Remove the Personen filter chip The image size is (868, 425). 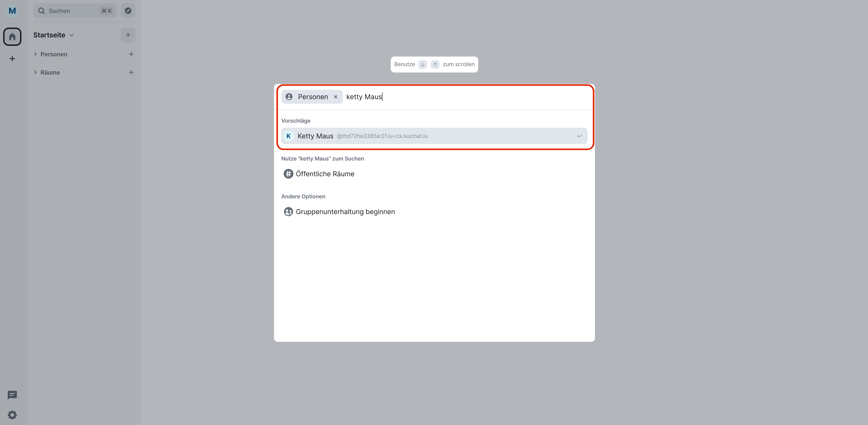tap(336, 97)
